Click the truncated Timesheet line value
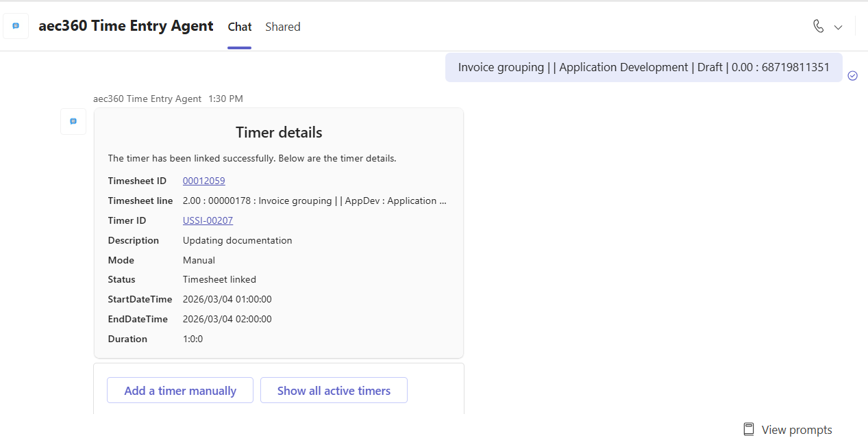This screenshot has width=868, height=438. (x=314, y=201)
